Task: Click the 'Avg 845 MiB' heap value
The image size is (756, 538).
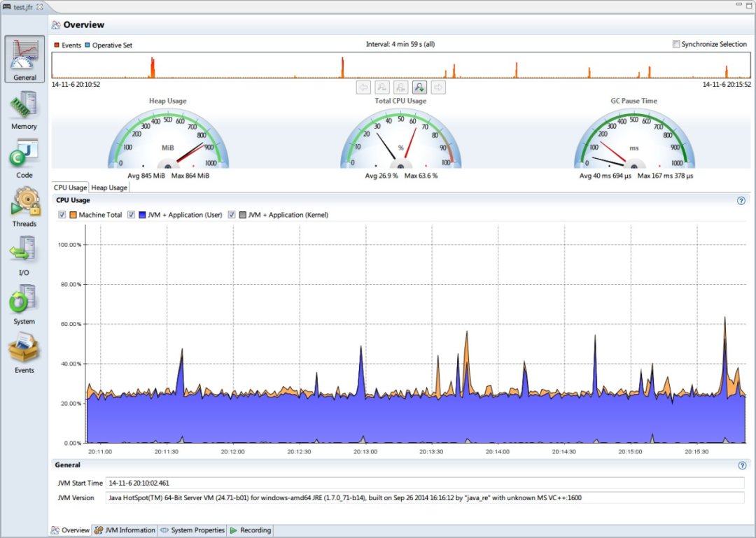Action: coord(146,176)
